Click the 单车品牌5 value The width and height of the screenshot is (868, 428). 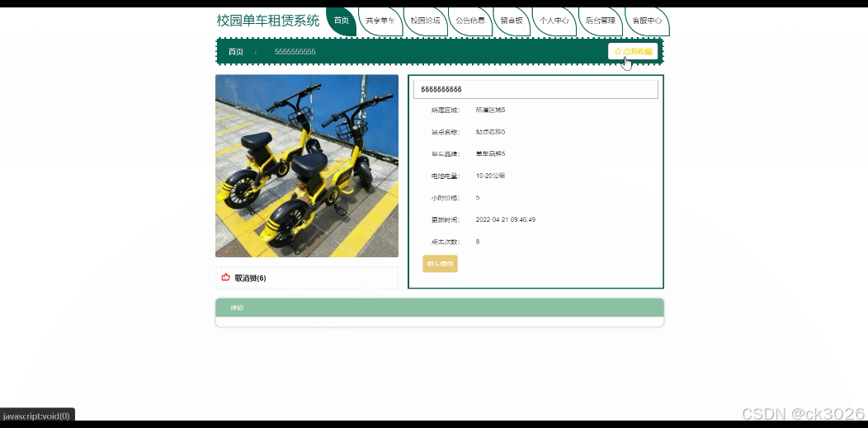490,153
